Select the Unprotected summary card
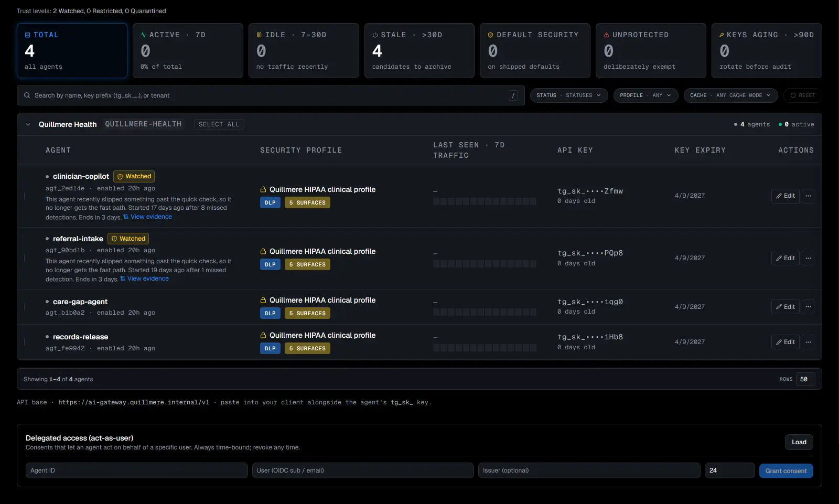 651,51
